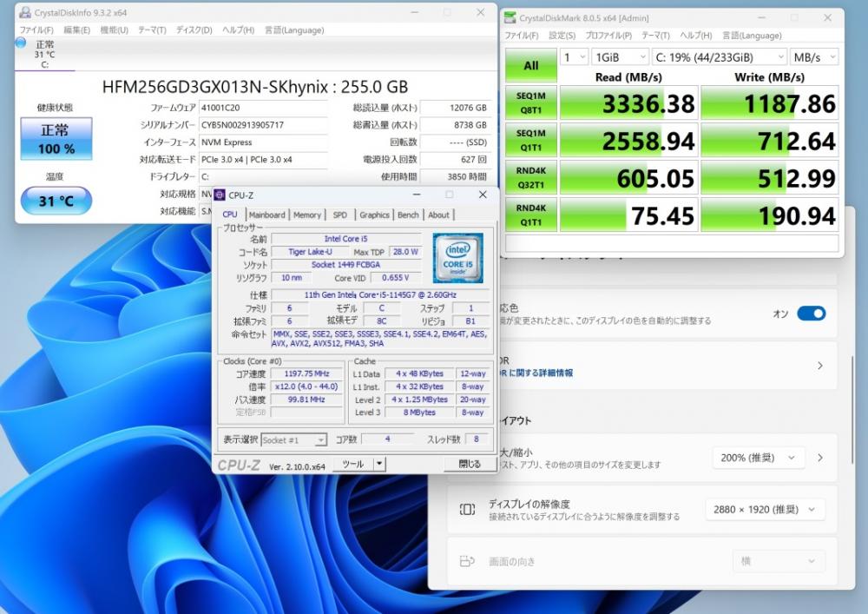Run the RND4K Q1T1 benchmark

531,215
